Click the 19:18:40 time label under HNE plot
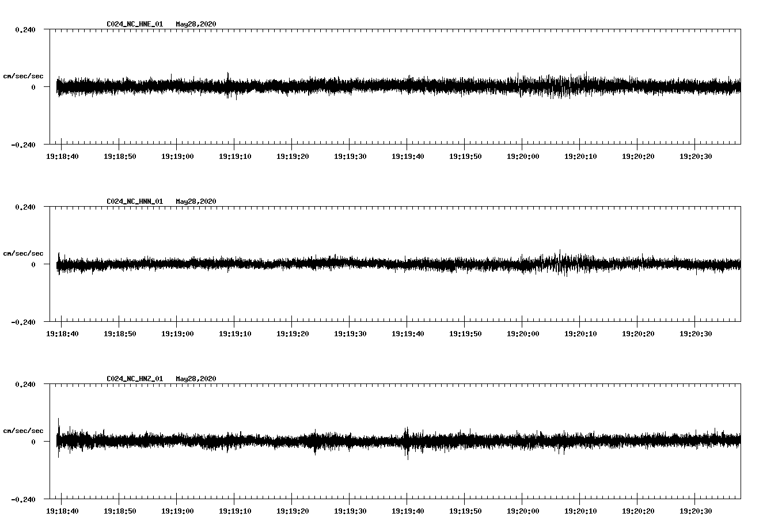This screenshot has width=782, height=532. coord(62,156)
